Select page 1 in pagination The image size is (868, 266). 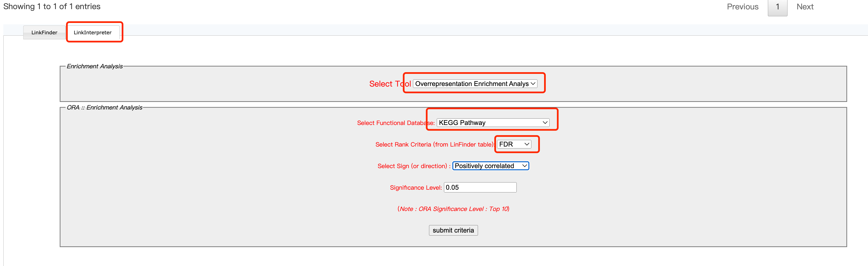pos(777,7)
